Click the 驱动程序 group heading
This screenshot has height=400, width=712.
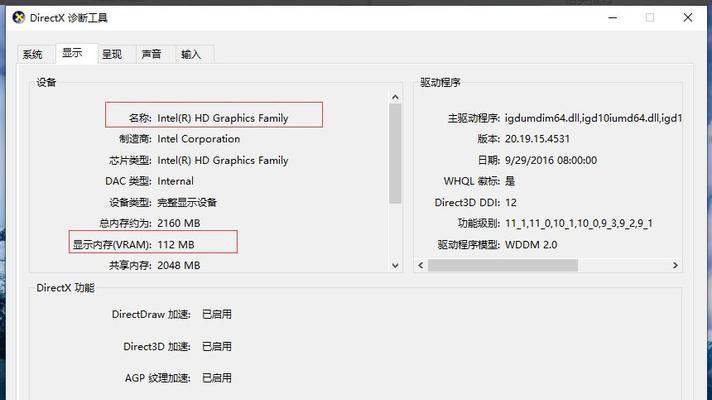440,83
